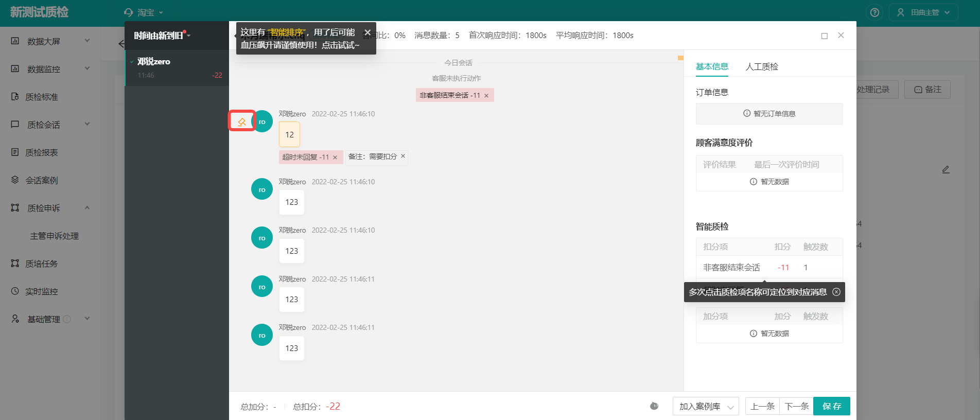Expand the 数据监控 menu chevron
Viewport: 980px width, 420px height.
pyautogui.click(x=87, y=68)
